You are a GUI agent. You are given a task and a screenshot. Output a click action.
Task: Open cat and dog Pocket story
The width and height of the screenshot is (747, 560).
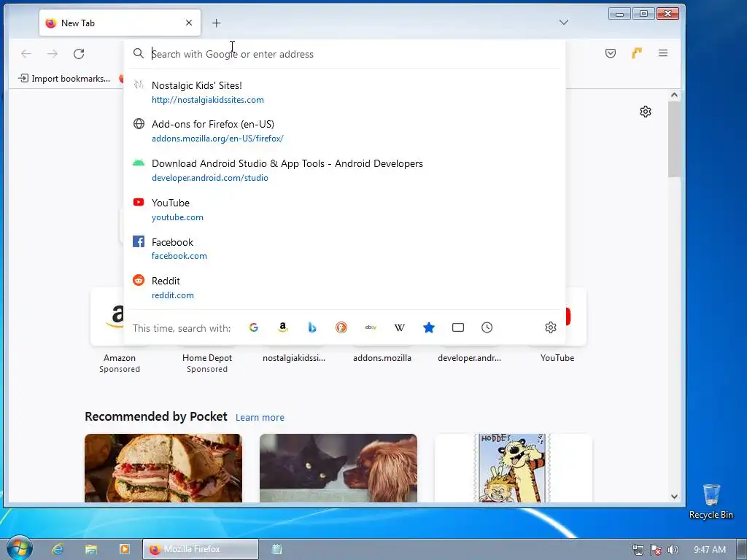338,468
